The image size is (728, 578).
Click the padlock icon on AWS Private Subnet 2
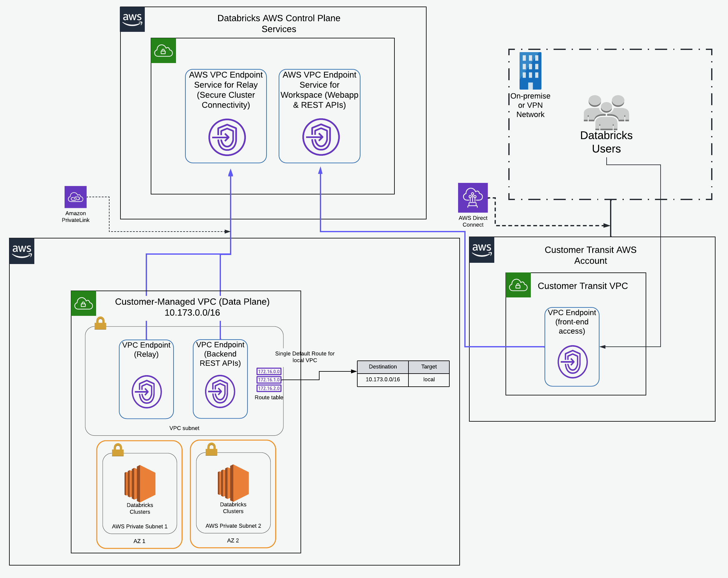point(211,449)
